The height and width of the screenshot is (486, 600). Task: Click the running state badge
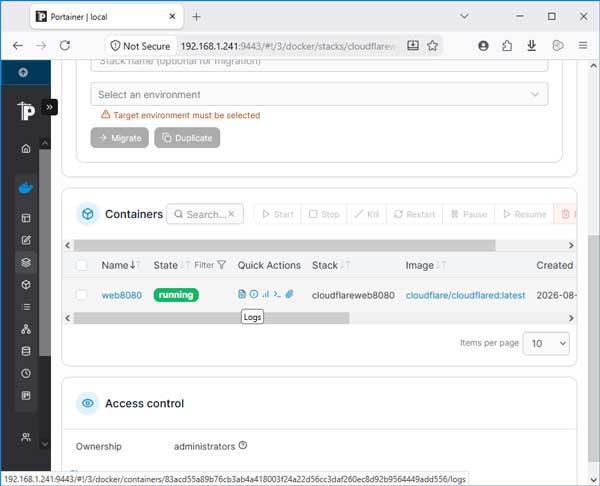176,295
